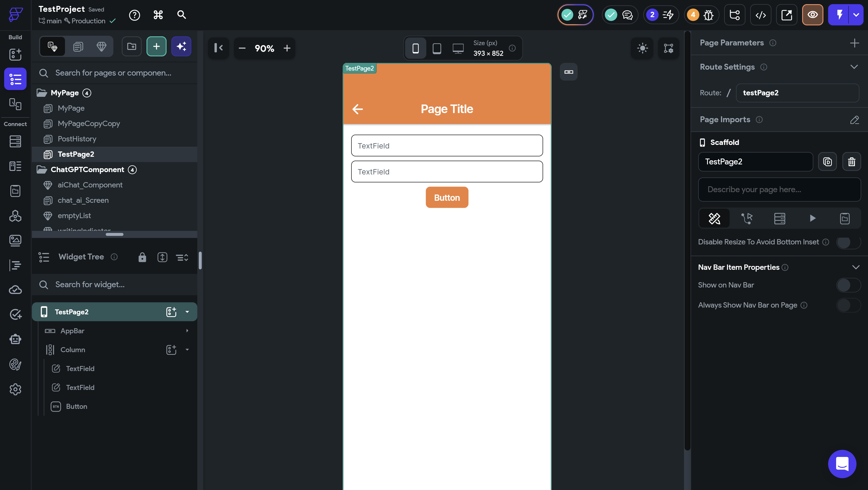Switch to the Components diamond tab
The width and height of the screenshot is (868, 490).
[x=101, y=46]
